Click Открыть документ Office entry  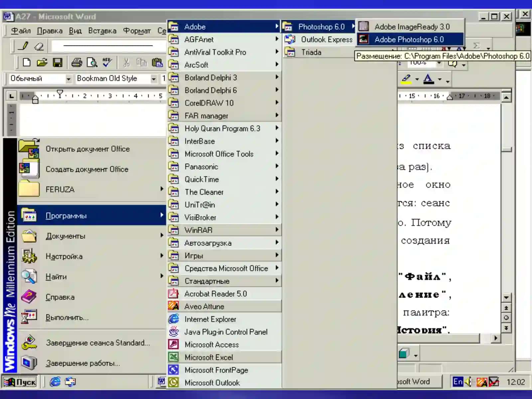tap(92, 149)
